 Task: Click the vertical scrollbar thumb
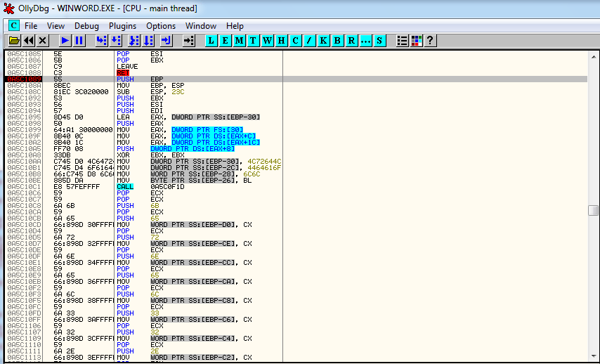coord(594,210)
